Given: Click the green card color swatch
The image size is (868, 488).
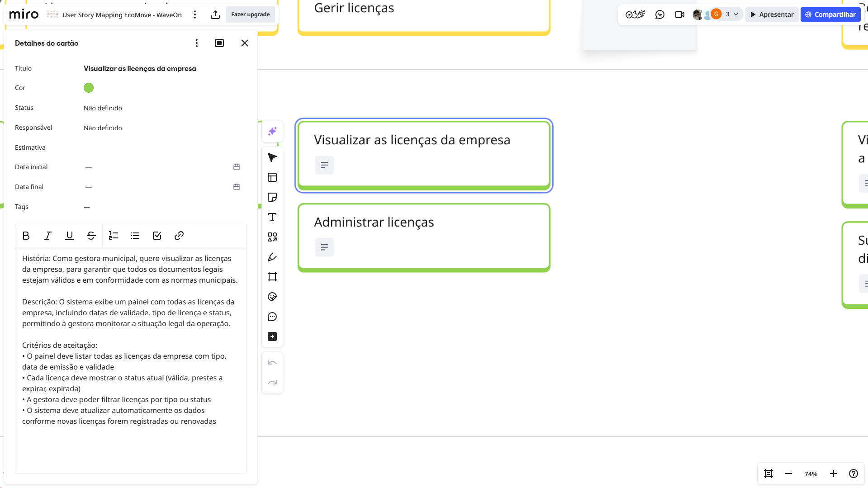Looking at the screenshot, I should (x=89, y=88).
